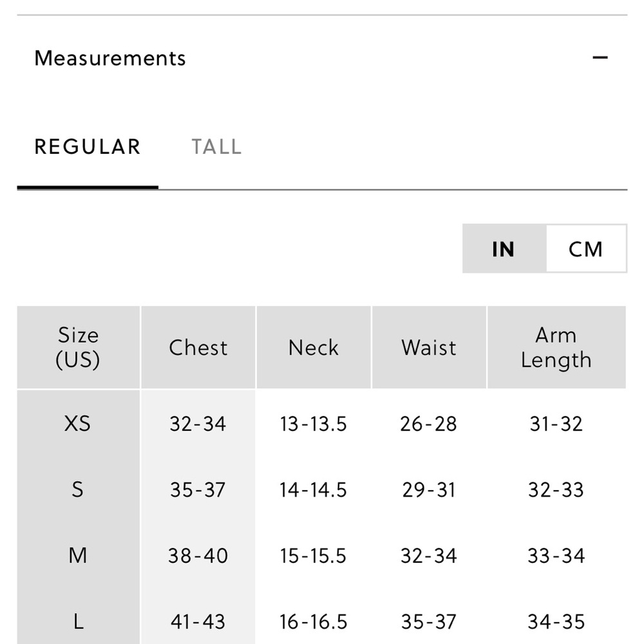Screen dimensions: 644x644
Task: Select neck value 13-13.5
Action: [x=314, y=424]
